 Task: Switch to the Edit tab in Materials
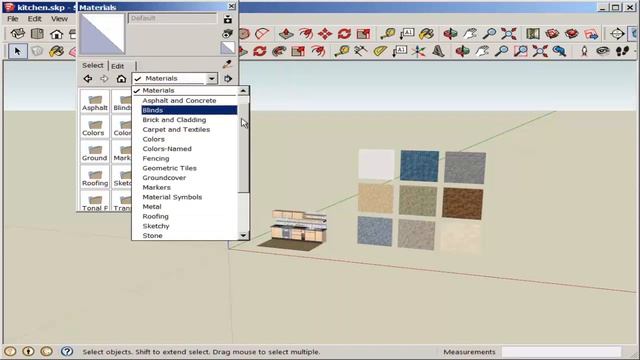tap(118, 66)
